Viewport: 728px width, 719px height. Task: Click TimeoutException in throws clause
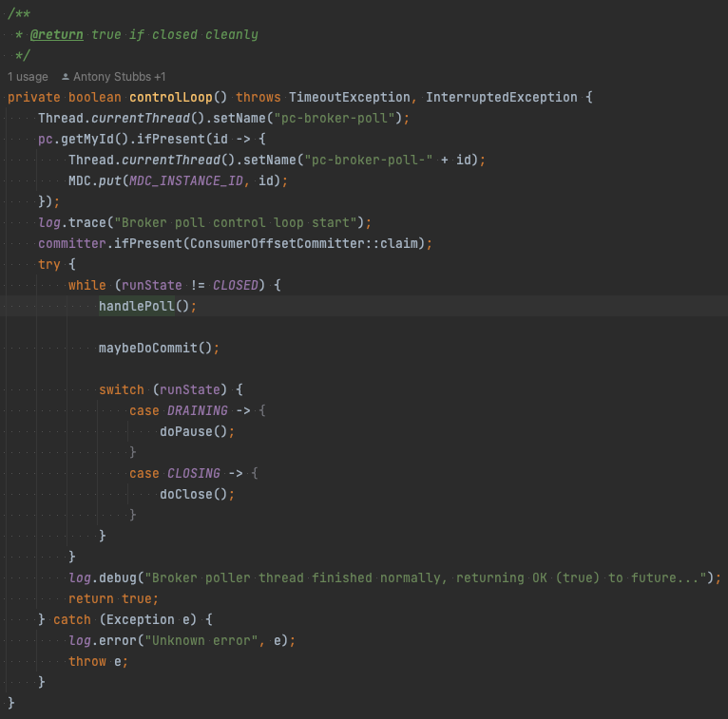350,98
